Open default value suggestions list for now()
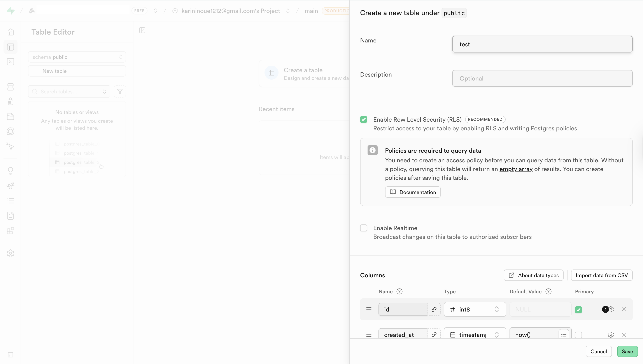 pos(564,334)
